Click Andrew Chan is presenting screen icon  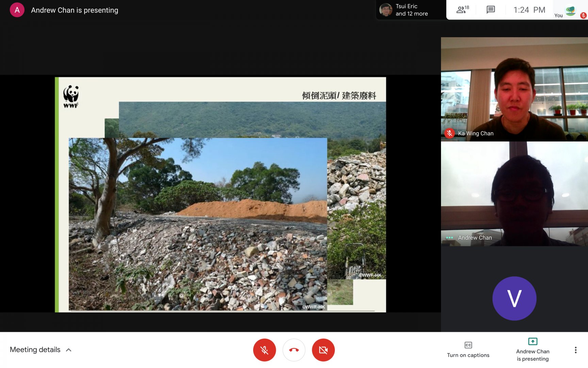coord(533,342)
